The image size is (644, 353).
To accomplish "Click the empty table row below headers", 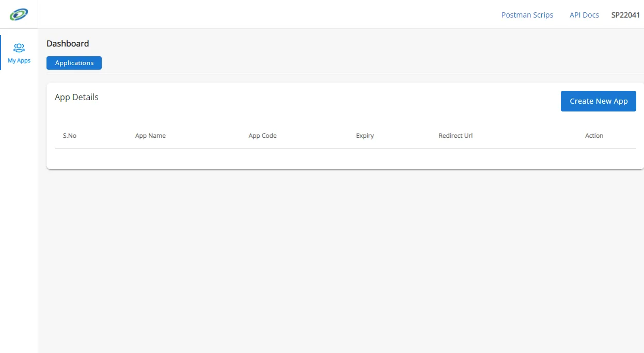I will pos(345,158).
